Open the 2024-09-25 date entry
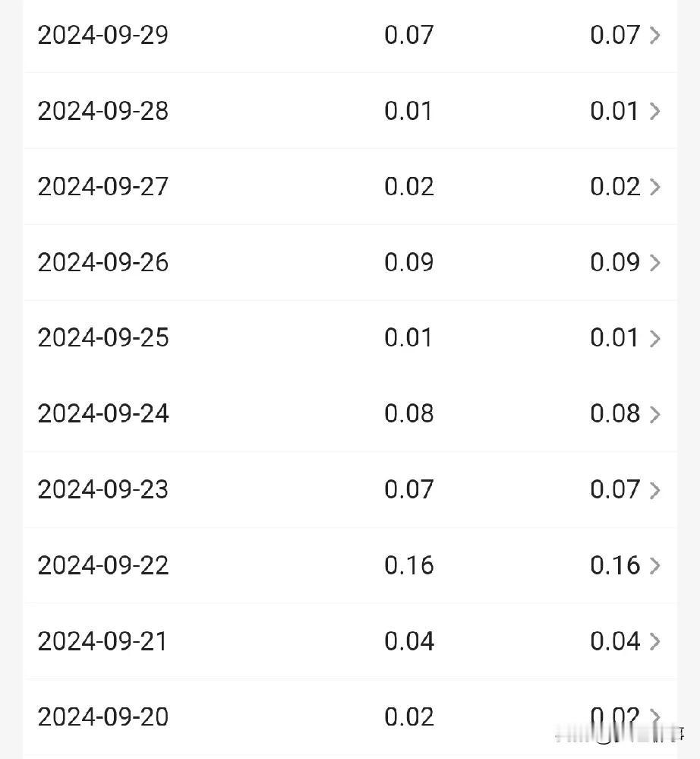This screenshot has width=700, height=759. [x=103, y=338]
